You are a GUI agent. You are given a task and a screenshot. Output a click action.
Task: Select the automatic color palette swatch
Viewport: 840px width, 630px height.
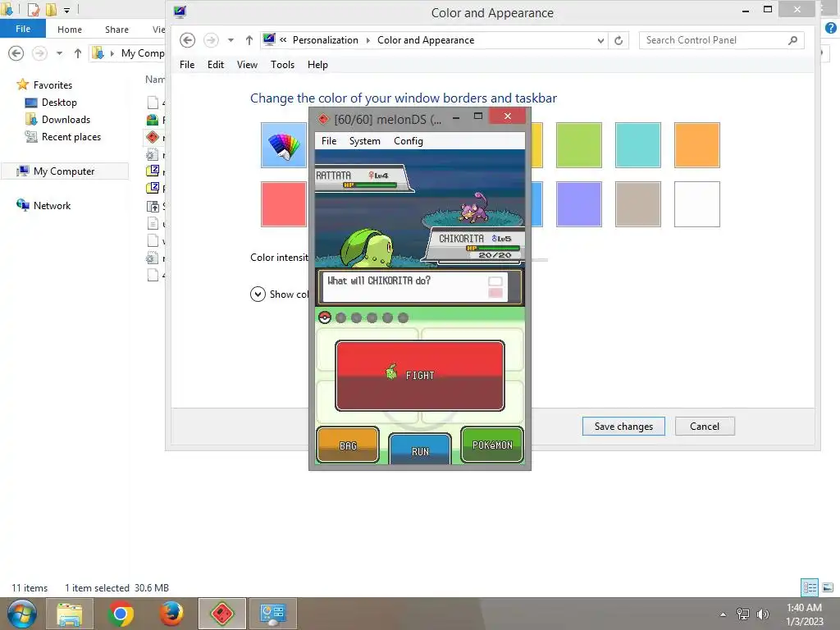tap(284, 145)
